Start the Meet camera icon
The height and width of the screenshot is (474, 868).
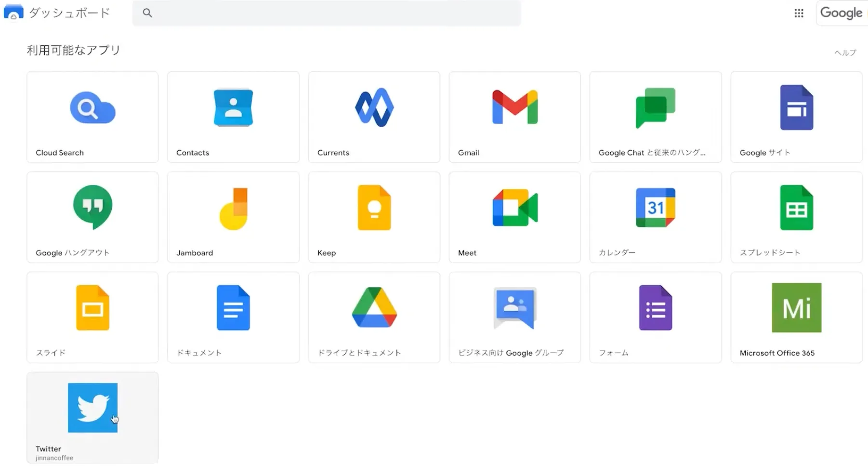point(515,208)
